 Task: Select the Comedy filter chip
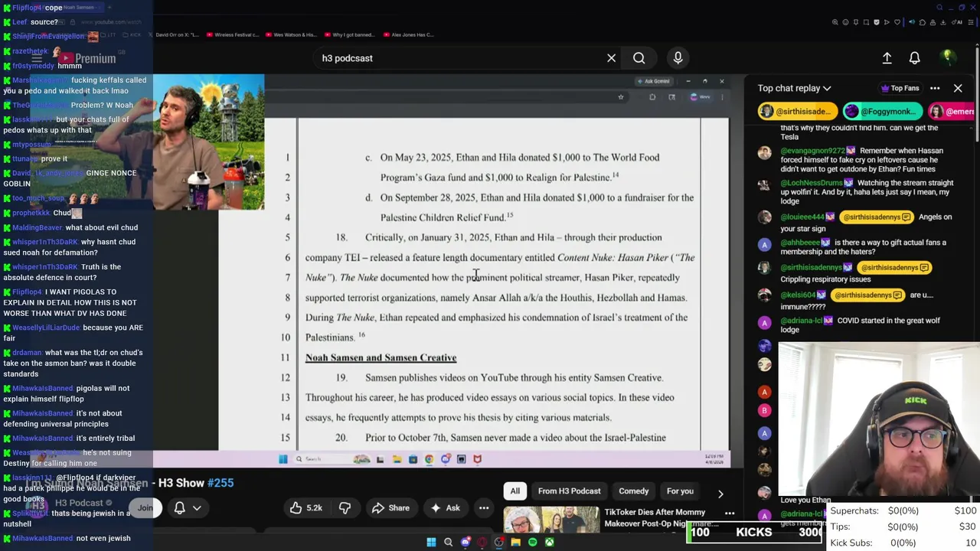[633, 491]
